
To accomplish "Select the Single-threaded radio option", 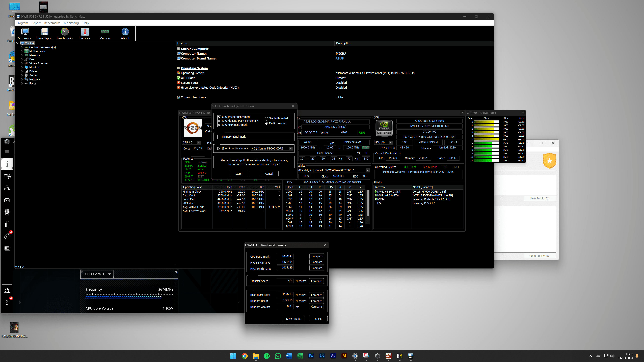I will (x=266, y=119).
